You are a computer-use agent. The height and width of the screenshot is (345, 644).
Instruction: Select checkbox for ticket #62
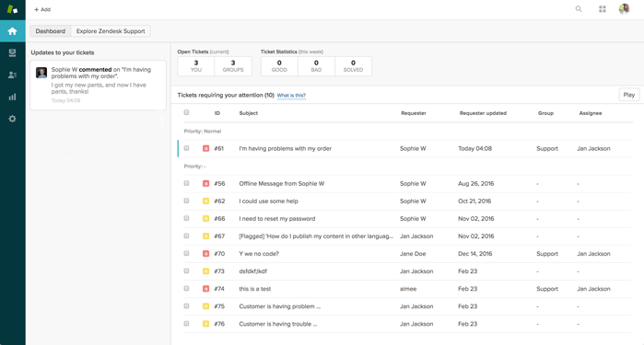tap(186, 201)
